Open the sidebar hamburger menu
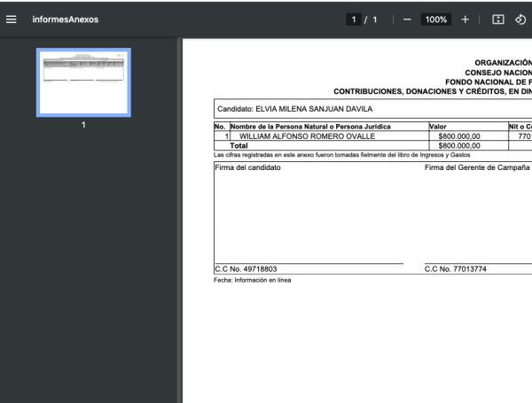 (x=12, y=19)
